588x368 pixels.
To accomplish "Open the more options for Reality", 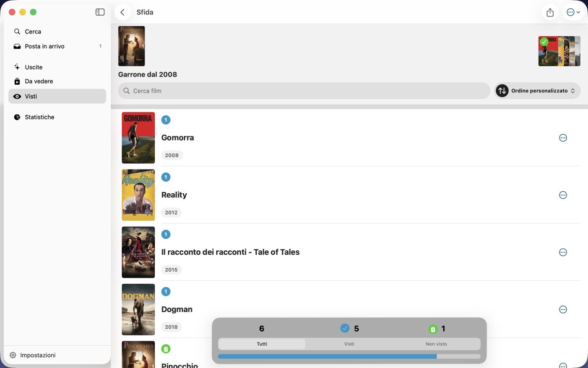I will pos(563,195).
